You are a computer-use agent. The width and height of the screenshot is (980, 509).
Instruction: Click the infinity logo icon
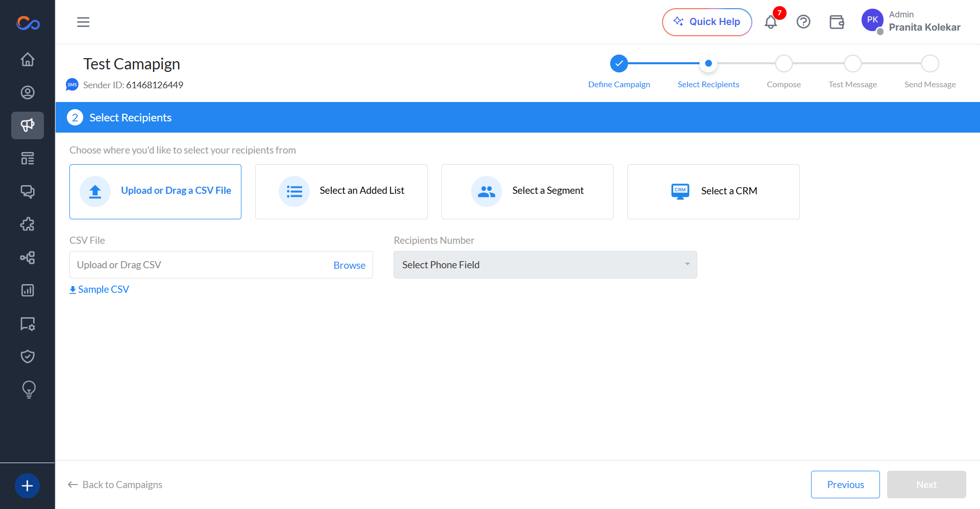point(28,23)
